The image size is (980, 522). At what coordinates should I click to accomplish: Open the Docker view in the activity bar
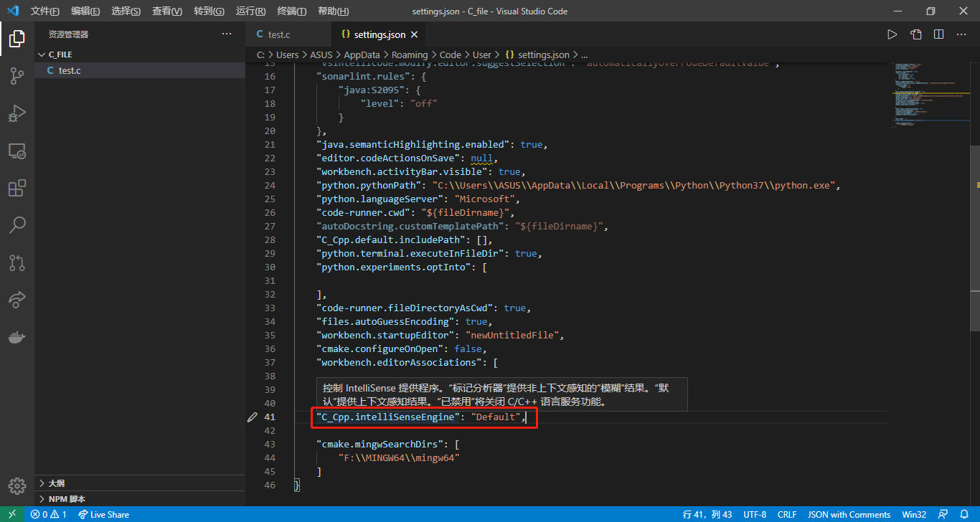17,337
